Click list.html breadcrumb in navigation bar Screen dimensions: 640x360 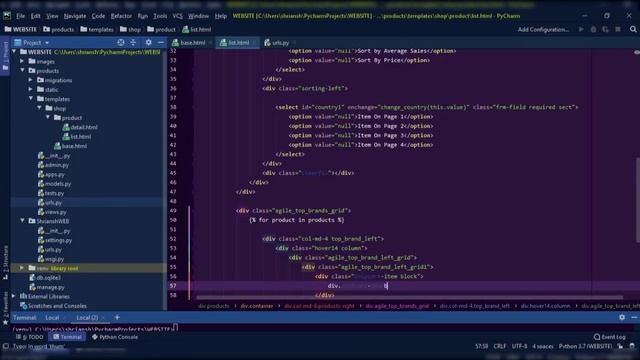[197, 29]
